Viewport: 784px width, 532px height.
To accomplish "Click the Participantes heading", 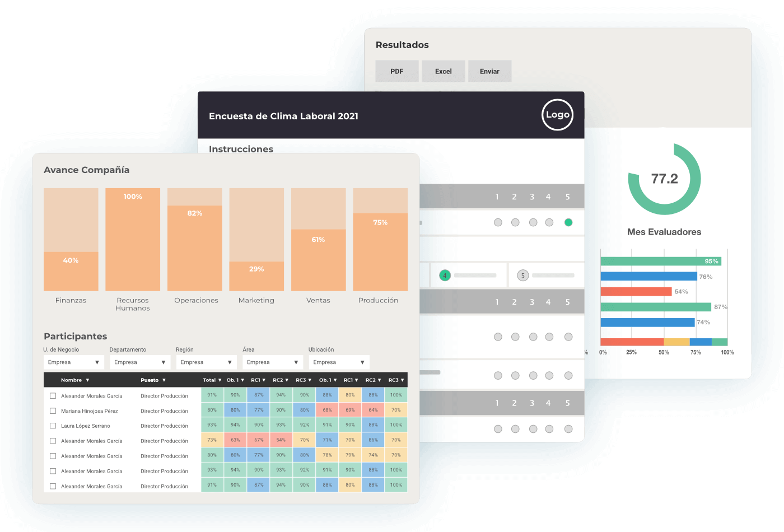I will [x=76, y=337].
